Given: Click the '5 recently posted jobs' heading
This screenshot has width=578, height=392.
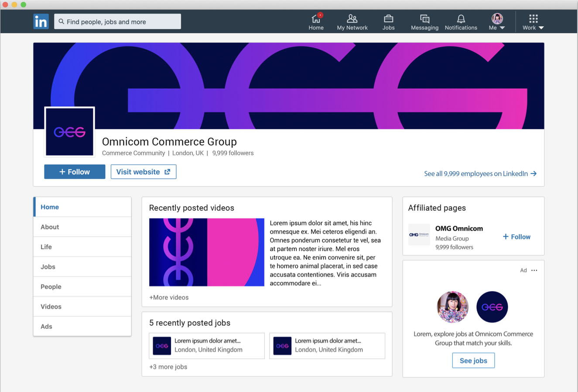Looking at the screenshot, I should [190, 323].
